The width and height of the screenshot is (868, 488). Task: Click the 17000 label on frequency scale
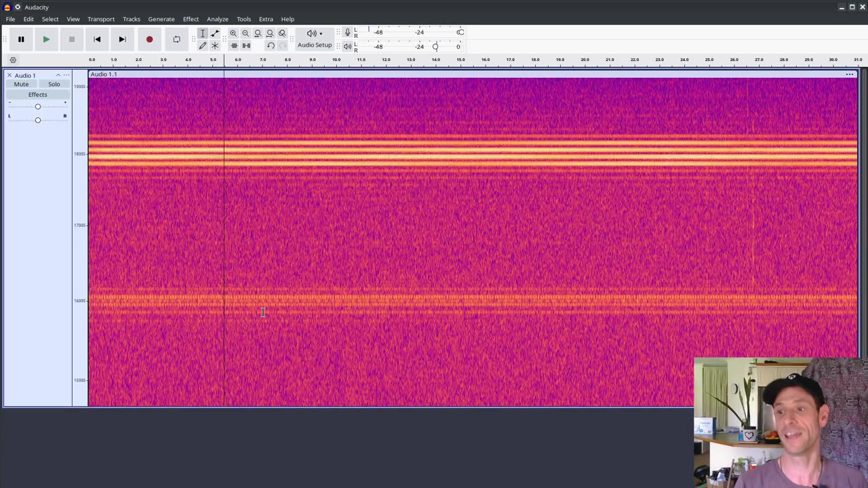click(x=80, y=225)
